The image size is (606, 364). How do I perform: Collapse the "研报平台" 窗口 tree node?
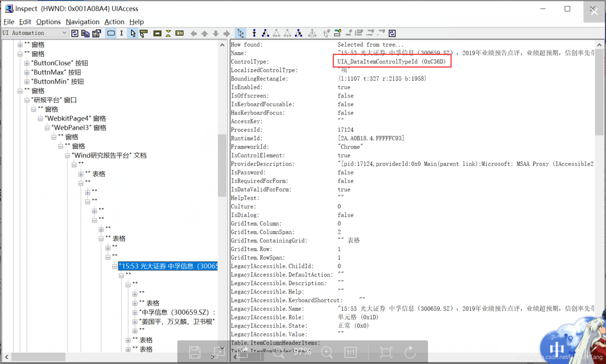[27, 100]
